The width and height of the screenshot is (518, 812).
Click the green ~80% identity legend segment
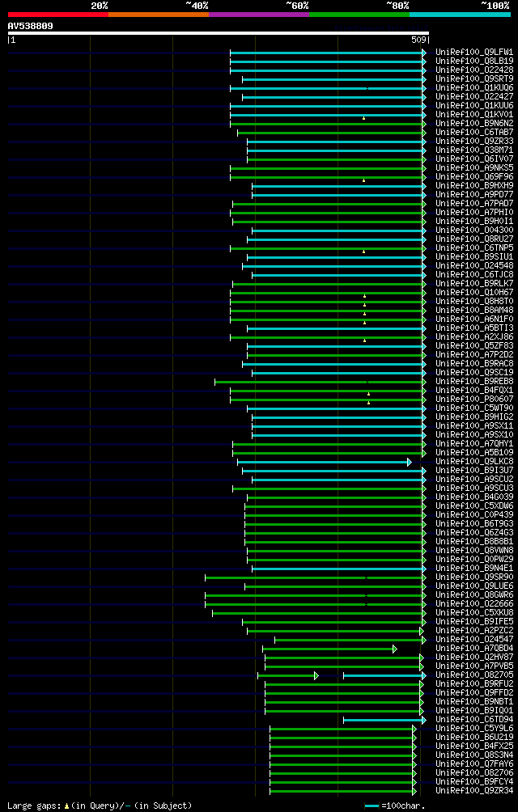coord(359,15)
